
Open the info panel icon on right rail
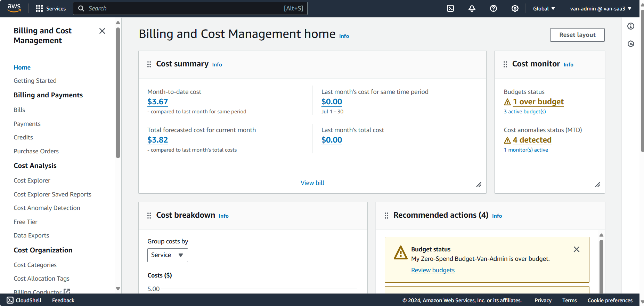tap(631, 26)
